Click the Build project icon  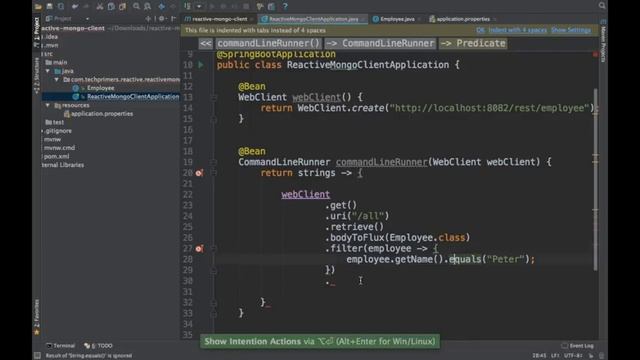[187, 6]
